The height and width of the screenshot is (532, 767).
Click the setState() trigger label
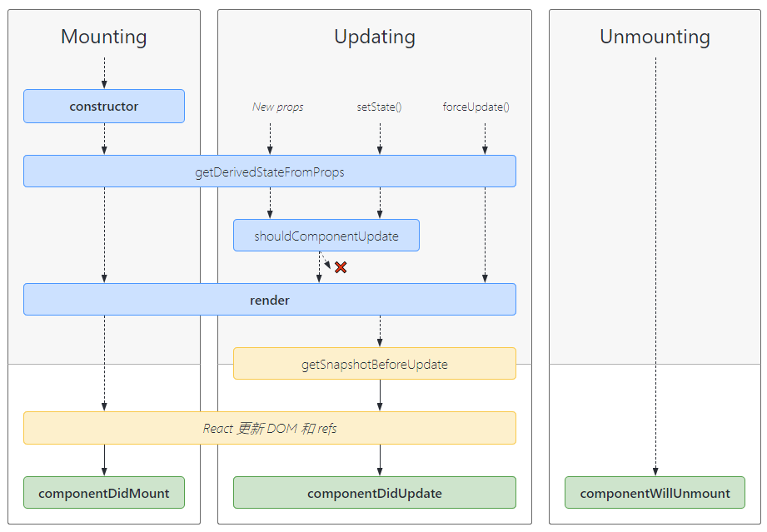[x=379, y=107]
